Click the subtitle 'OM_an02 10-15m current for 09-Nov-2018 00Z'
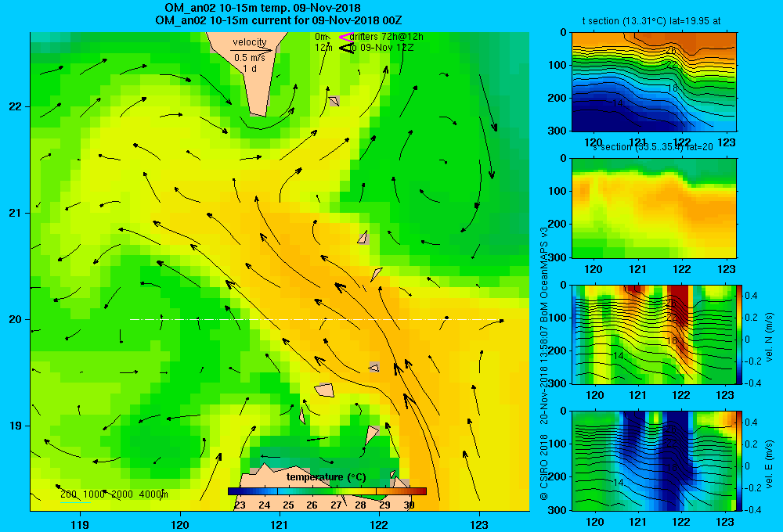 [x=279, y=20]
